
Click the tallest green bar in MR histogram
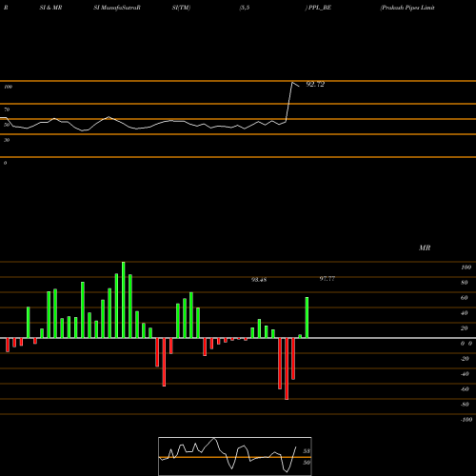[124, 300]
